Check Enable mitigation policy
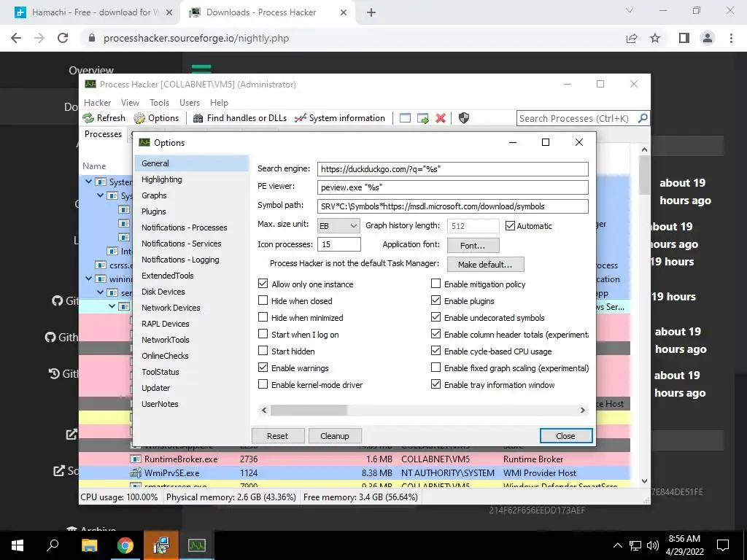 click(436, 284)
